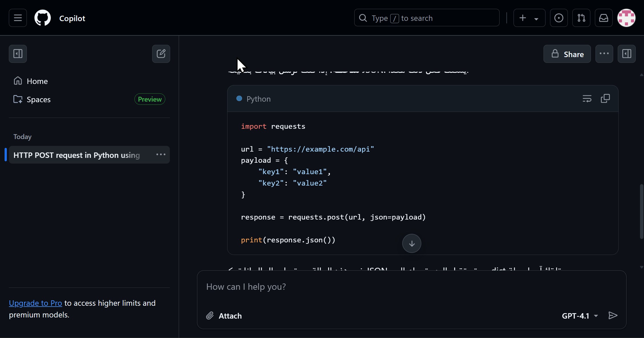This screenshot has width=644, height=338.
Task: Copy the Python code block
Action: tap(605, 98)
